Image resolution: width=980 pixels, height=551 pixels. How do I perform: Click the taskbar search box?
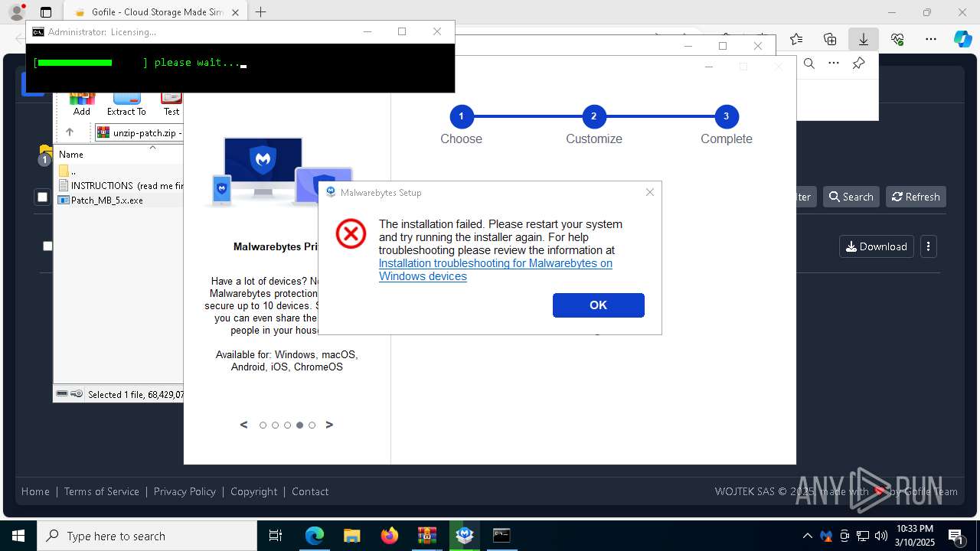click(x=147, y=536)
